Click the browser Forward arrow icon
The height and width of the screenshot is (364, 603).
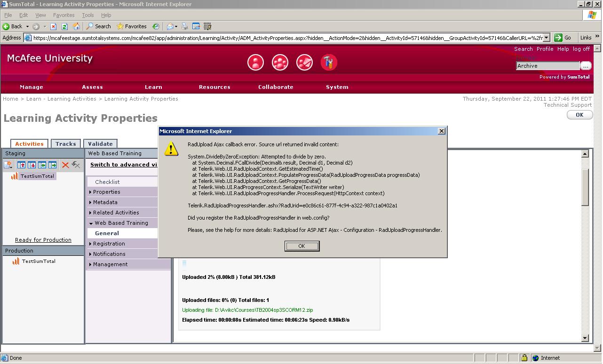tap(36, 26)
